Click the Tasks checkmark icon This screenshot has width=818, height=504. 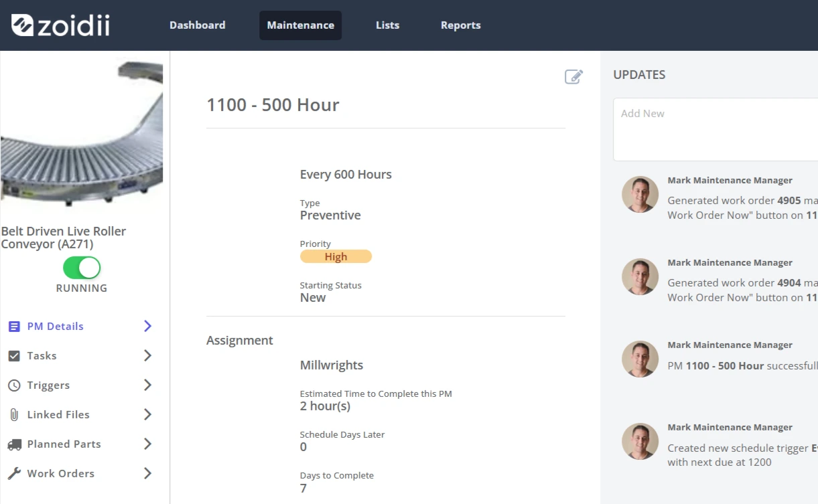point(14,356)
